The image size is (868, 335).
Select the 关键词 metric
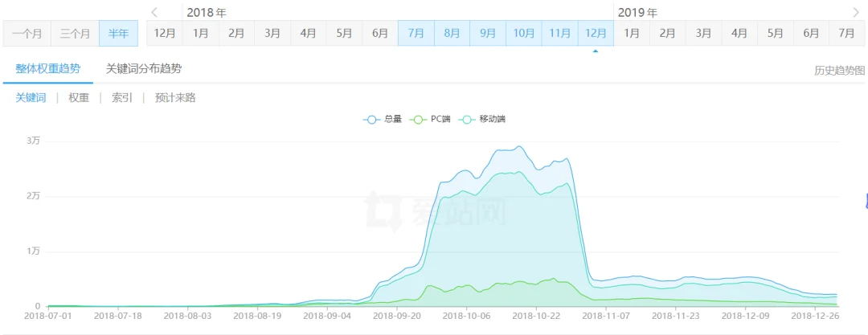[31, 98]
